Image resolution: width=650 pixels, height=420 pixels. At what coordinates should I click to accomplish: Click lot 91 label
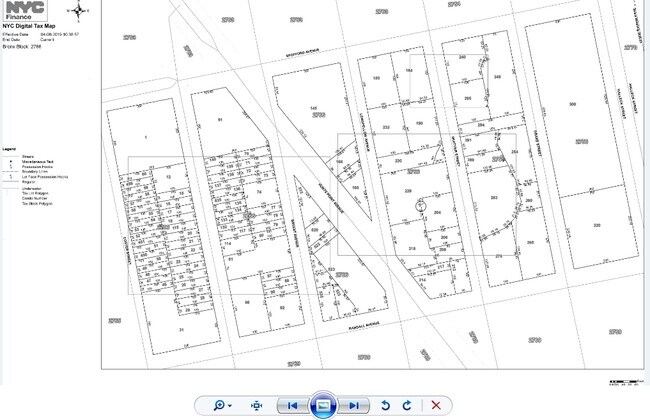pyautogui.click(x=219, y=120)
